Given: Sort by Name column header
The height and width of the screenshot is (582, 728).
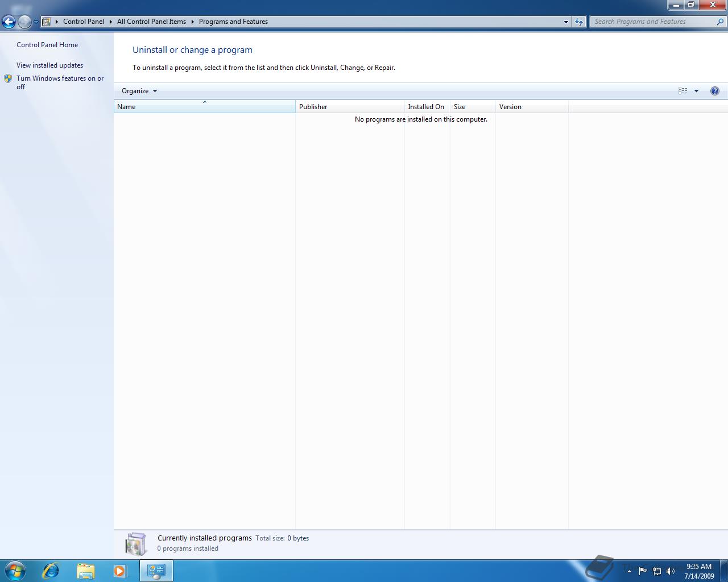Looking at the screenshot, I should pos(205,107).
